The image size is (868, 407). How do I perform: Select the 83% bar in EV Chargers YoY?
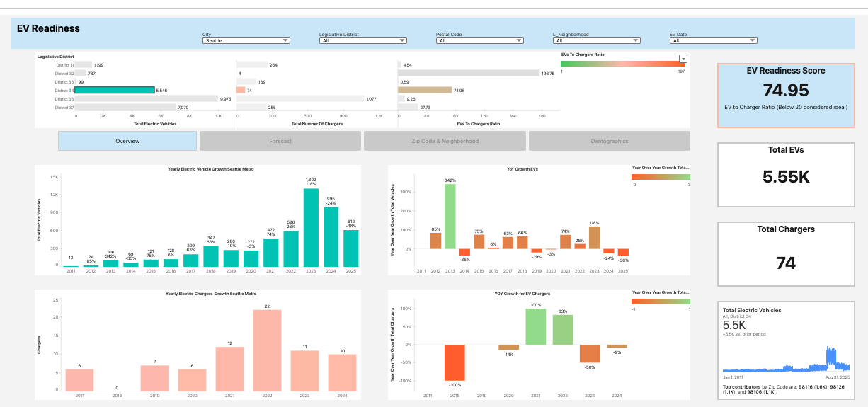[563, 330]
